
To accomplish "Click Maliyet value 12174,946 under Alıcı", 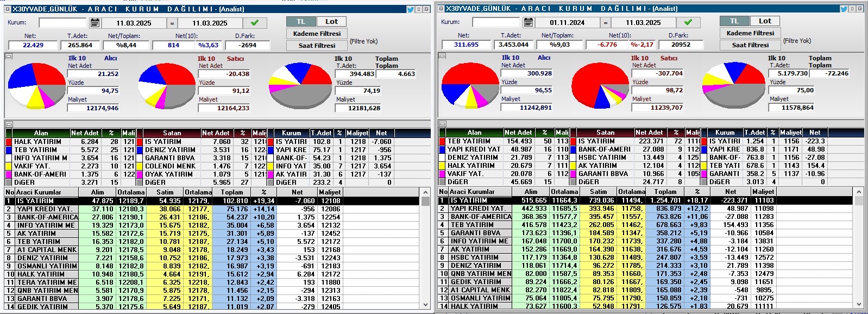I will (93, 108).
